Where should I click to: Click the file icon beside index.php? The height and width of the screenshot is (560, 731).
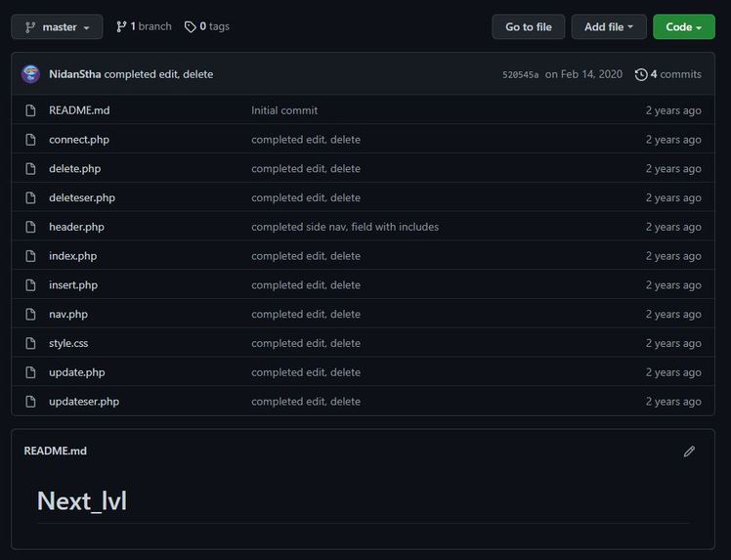point(30,256)
